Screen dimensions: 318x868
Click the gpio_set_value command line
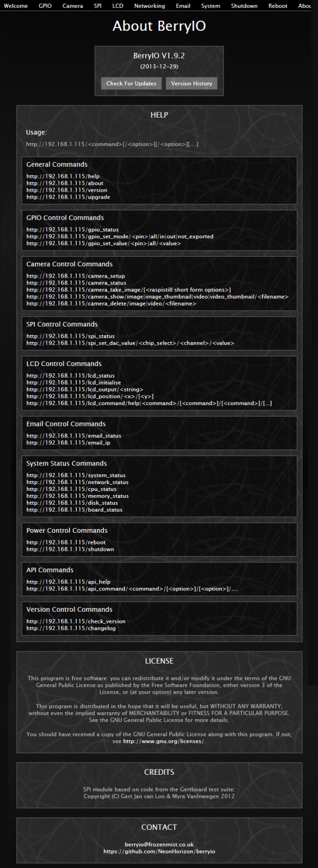pos(103,244)
